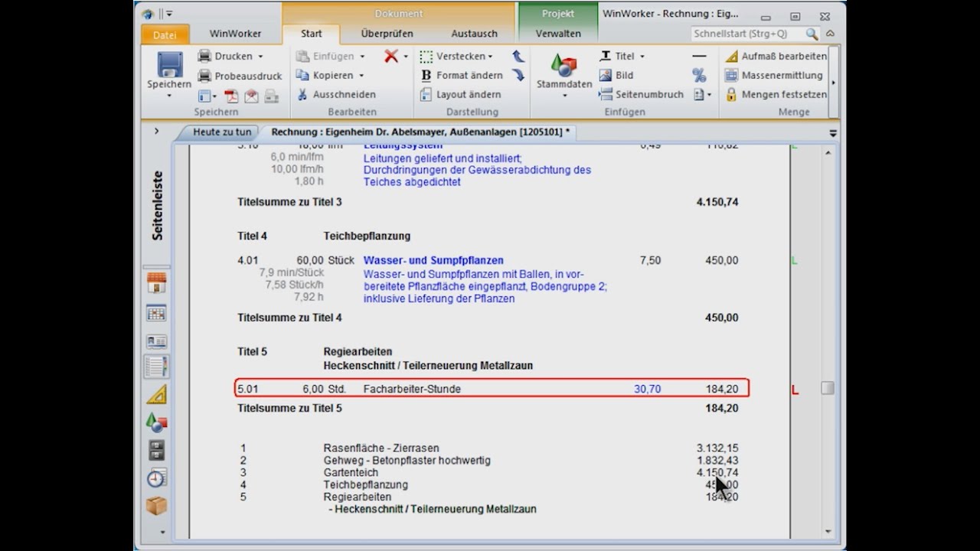
Task: Click the contact card icon in the sidebar
Action: (x=156, y=341)
